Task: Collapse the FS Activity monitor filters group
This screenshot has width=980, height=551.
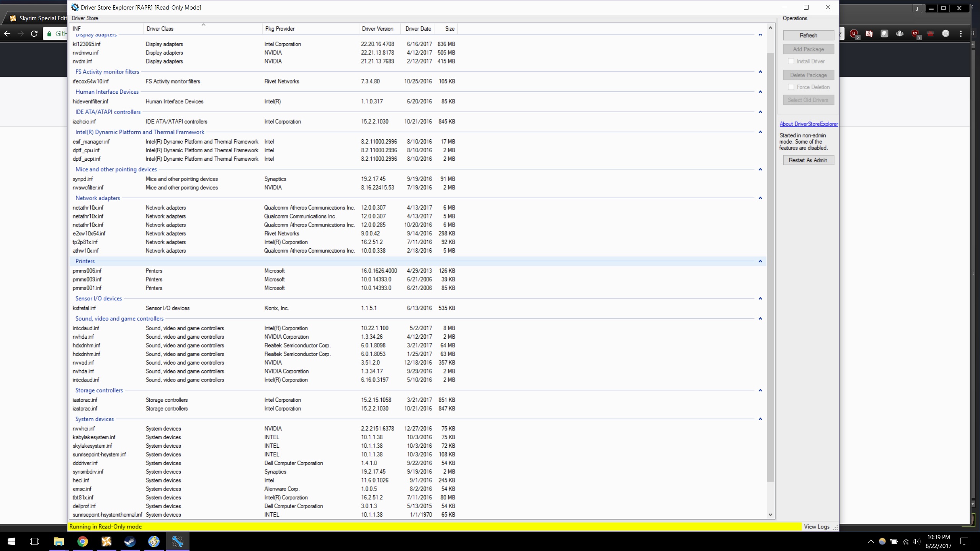Action: pos(760,72)
